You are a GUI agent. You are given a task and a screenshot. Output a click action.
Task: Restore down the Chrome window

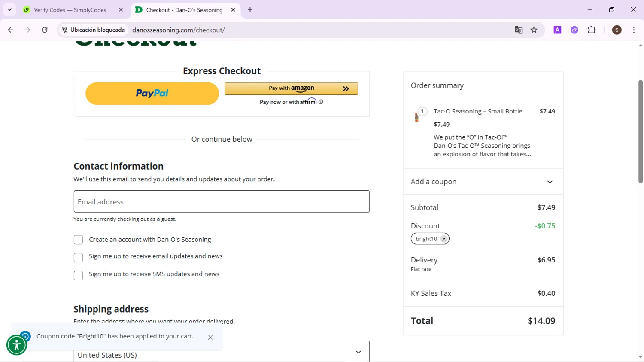click(612, 9)
